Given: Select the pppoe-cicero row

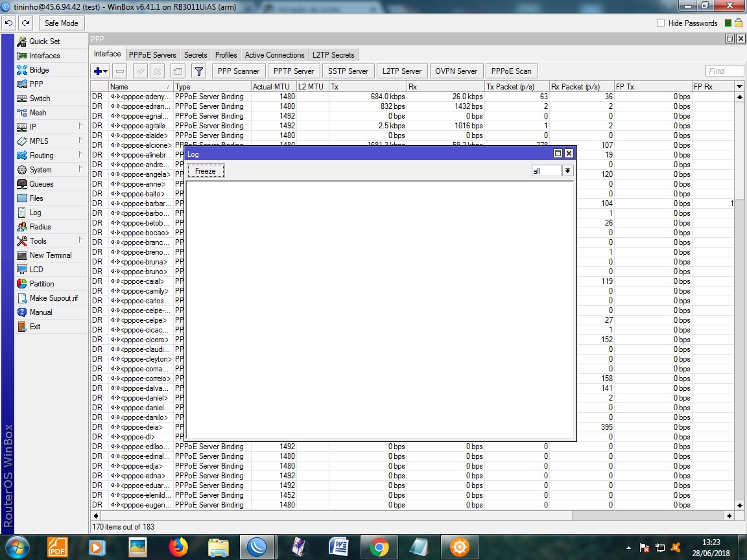Looking at the screenshot, I should [137, 340].
